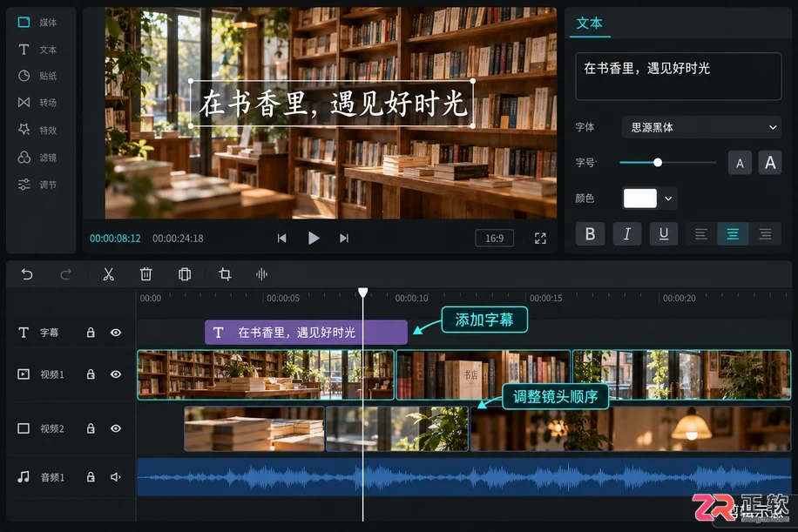This screenshot has width=798, height=532.
Task: Mute the 音频1 track speaker icon
Action: coord(116,477)
